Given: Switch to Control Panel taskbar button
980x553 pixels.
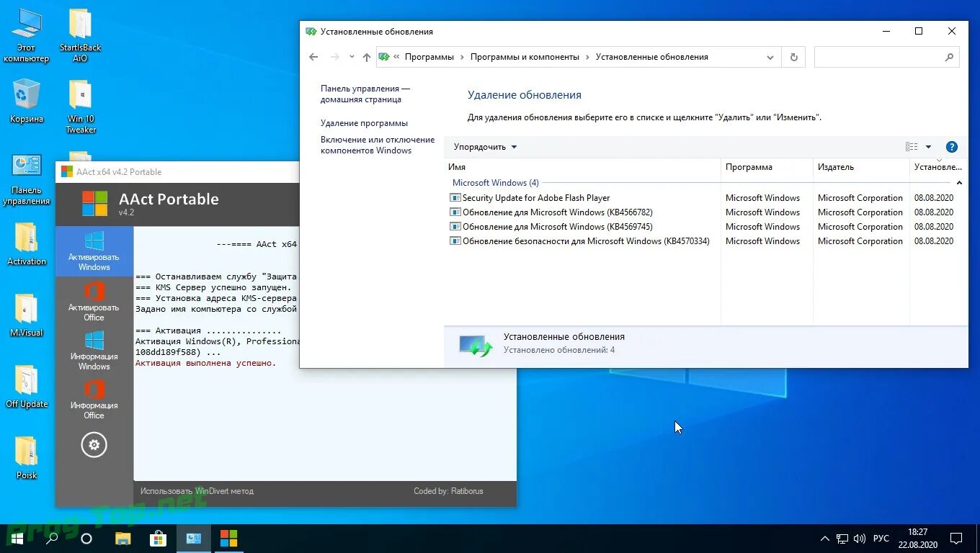Looking at the screenshot, I should 193,538.
